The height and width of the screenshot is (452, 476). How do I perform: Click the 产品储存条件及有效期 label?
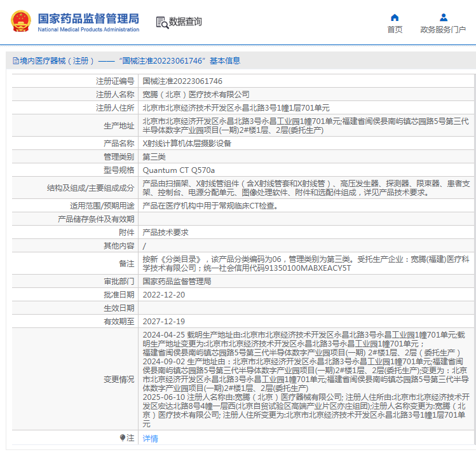coord(96,219)
